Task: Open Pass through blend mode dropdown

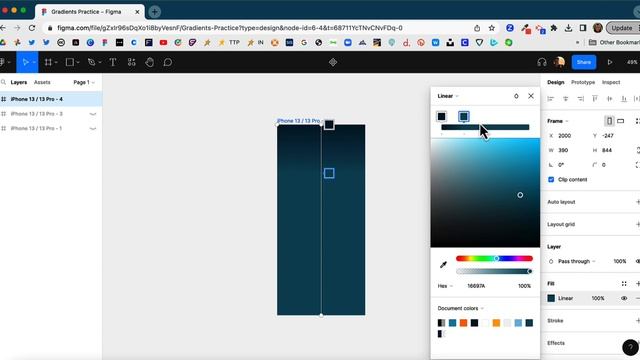Action: pyautogui.click(x=576, y=261)
